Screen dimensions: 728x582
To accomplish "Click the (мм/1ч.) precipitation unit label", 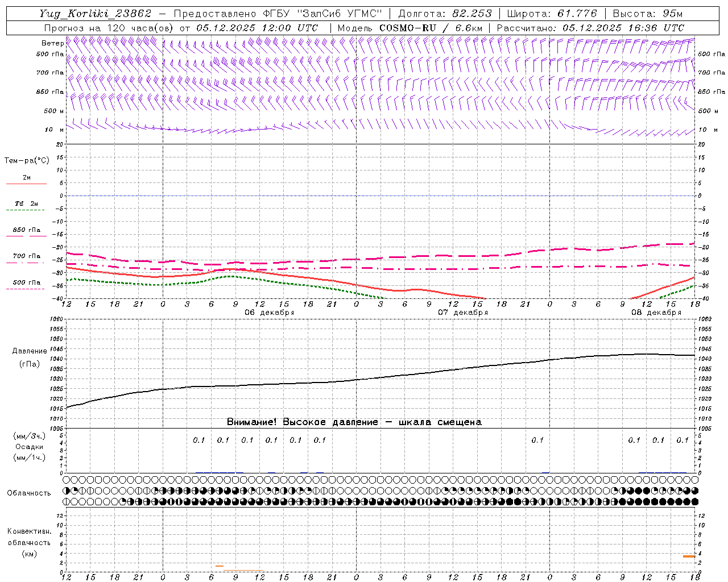I will pos(30,458).
